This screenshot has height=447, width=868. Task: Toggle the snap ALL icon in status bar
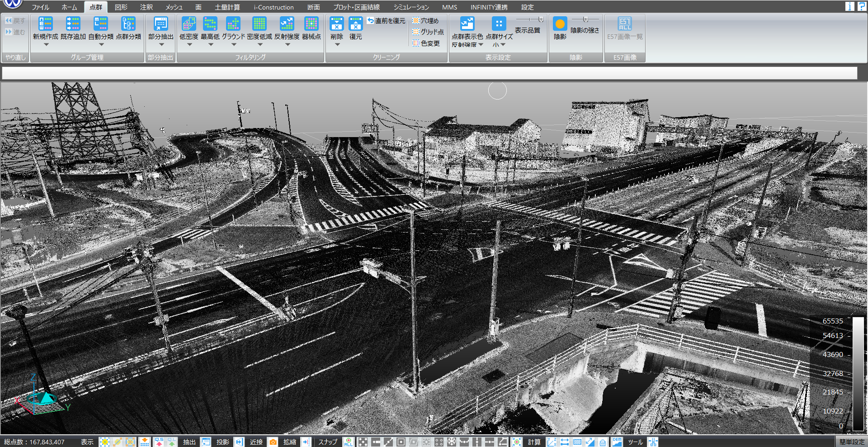click(x=348, y=442)
